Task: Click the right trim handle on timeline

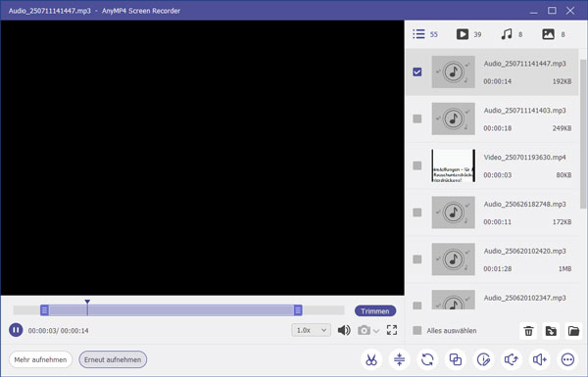Action: [298, 310]
